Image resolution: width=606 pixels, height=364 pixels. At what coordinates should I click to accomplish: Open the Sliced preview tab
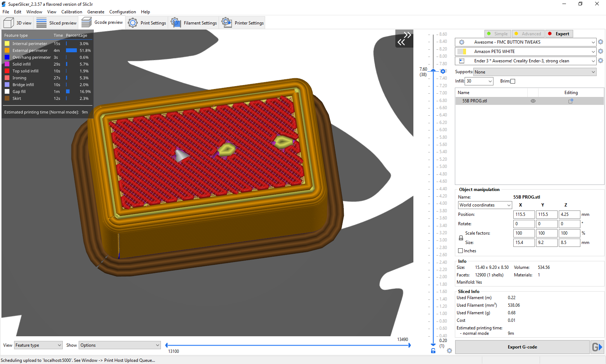(57, 23)
